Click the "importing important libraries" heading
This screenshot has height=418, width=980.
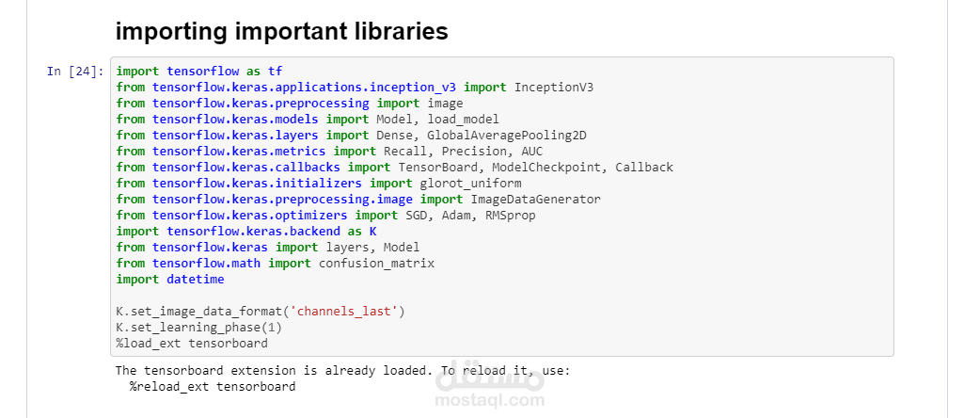pyautogui.click(x=281, y=31)
